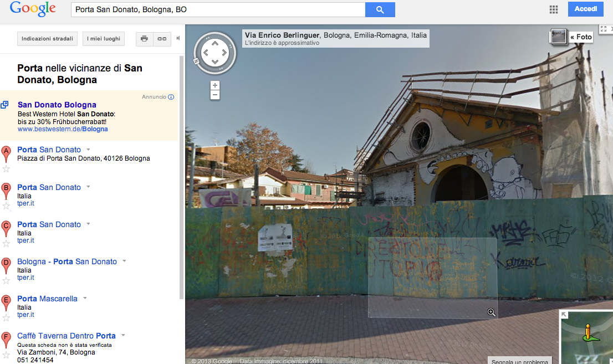Click the red marker A pin
The height and width of the screenshot is (364, 613).
tap(6, 152)
